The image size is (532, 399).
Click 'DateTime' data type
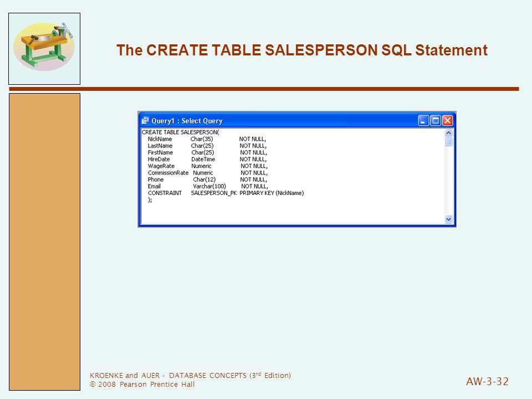[203, 159]
